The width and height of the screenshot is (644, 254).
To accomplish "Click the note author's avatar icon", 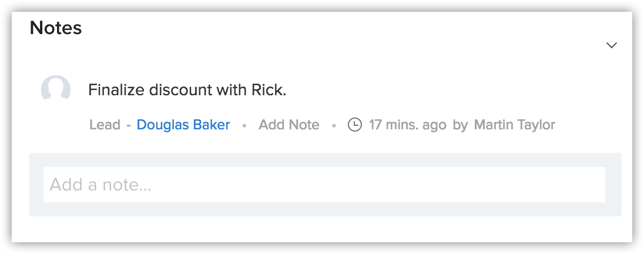I will 56,90.
